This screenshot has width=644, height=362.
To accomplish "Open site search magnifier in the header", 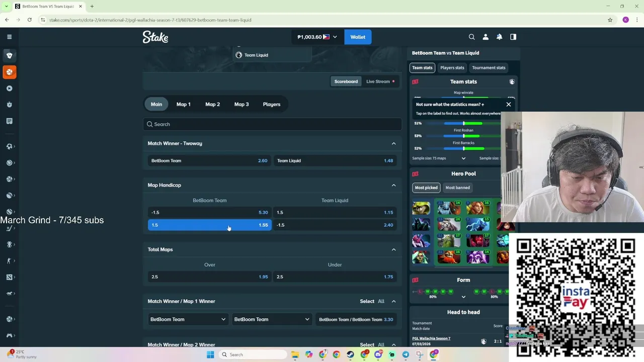I will 471,37.
